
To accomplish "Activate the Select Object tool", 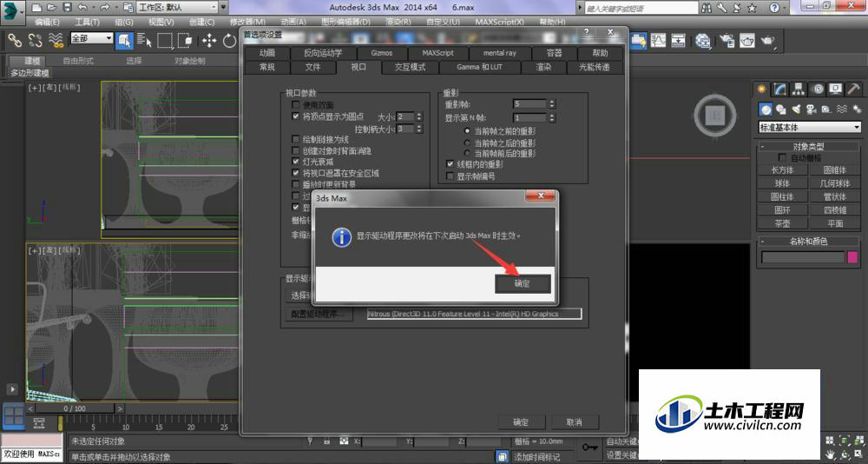I will pos(124,41).
